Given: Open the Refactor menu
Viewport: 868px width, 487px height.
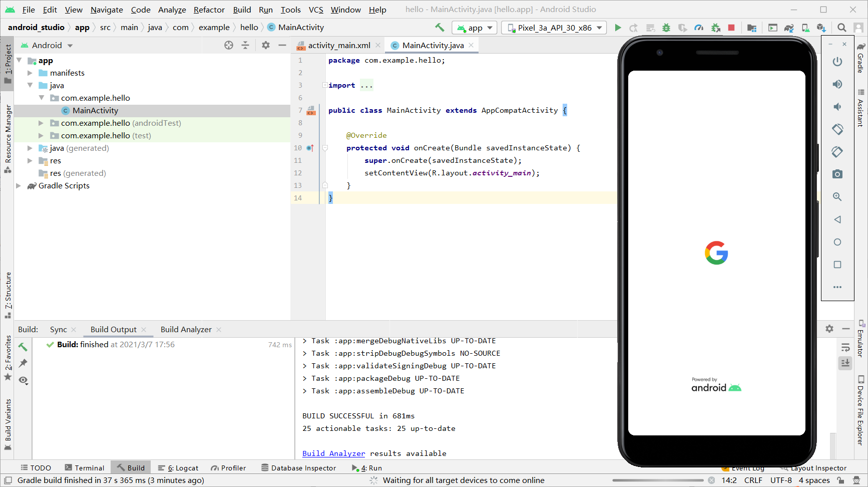Looking at the screenshot, I should 209,10.
